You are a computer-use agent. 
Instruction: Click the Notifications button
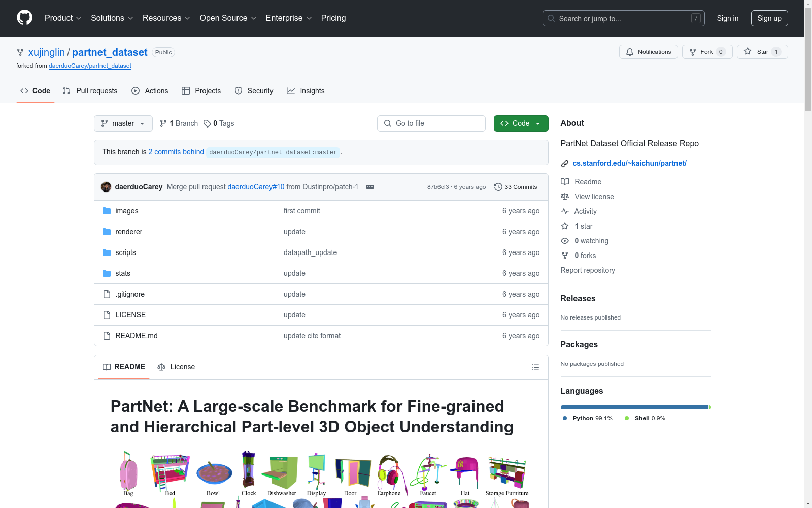click(x=648, y=52)
